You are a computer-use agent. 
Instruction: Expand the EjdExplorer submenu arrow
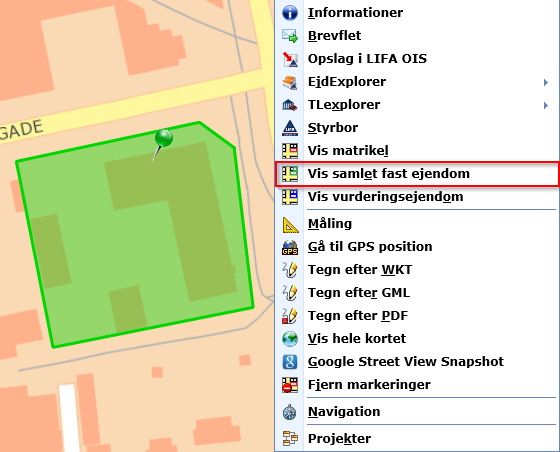coord(546,82)
